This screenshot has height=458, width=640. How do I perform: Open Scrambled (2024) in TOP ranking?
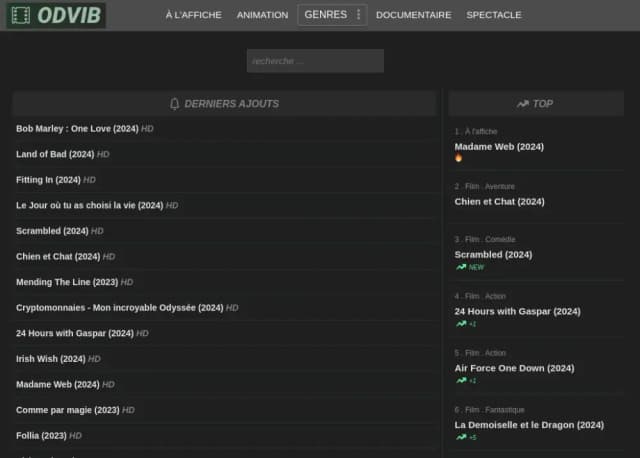pos(493,255)
